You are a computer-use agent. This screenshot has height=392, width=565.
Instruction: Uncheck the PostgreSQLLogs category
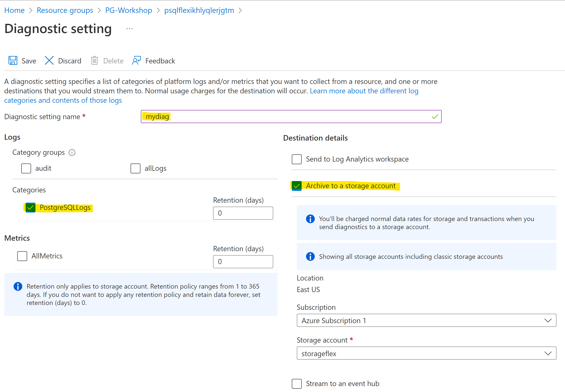tap(30, 208)
